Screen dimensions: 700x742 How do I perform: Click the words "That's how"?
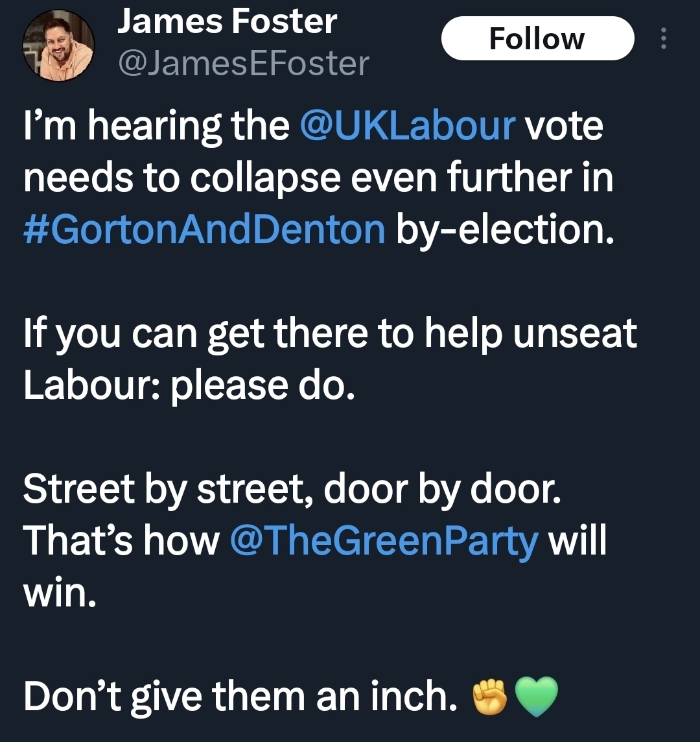pyautogui.click(x=121, y=541)
